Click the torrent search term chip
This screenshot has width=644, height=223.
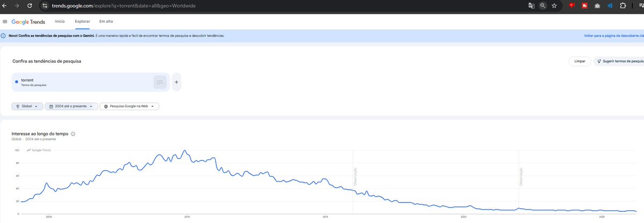click(91, 82)
